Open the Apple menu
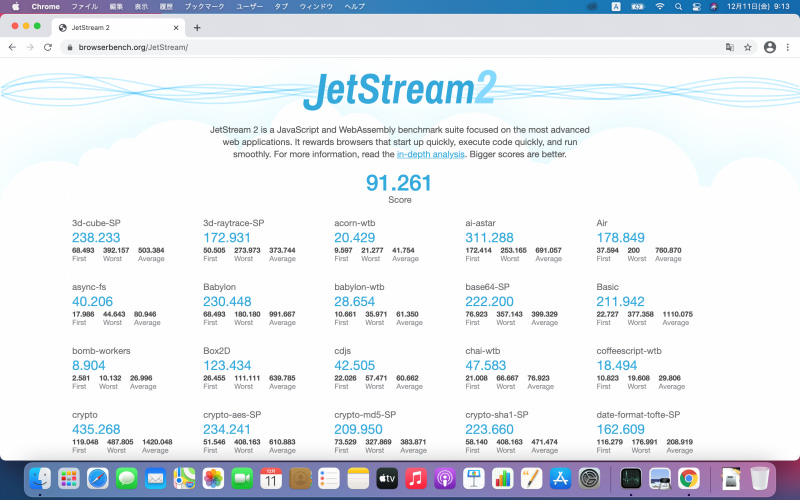 [x=15, y=7]
